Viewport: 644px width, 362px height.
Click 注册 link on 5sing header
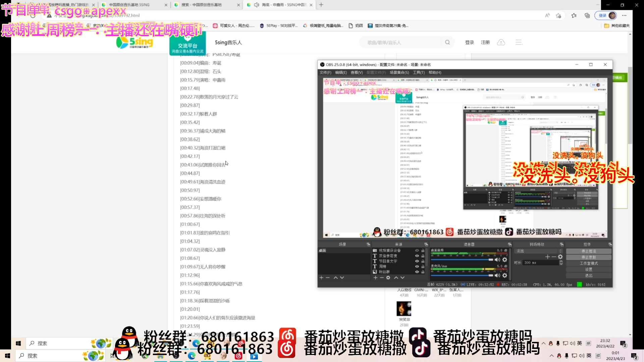point(485,42)
